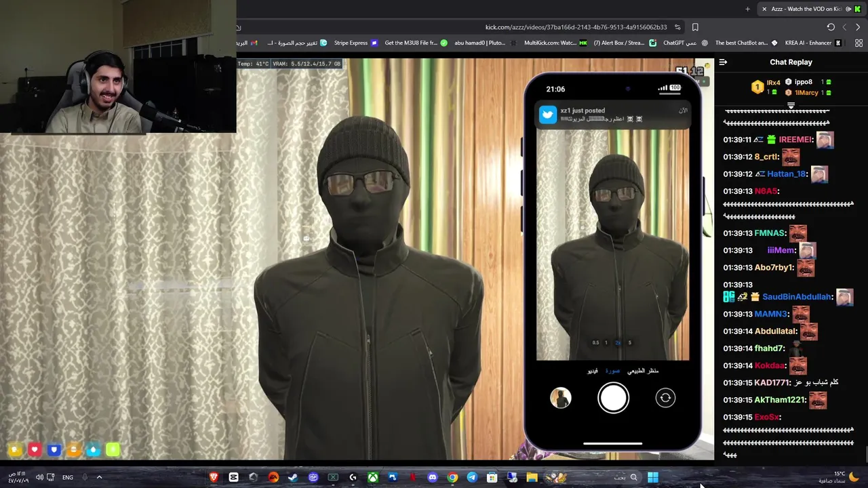This screenshot has height=488, width=868.
Task: Open the Logitech G Hub taskbar icon
Action: [x=353, y=477]
